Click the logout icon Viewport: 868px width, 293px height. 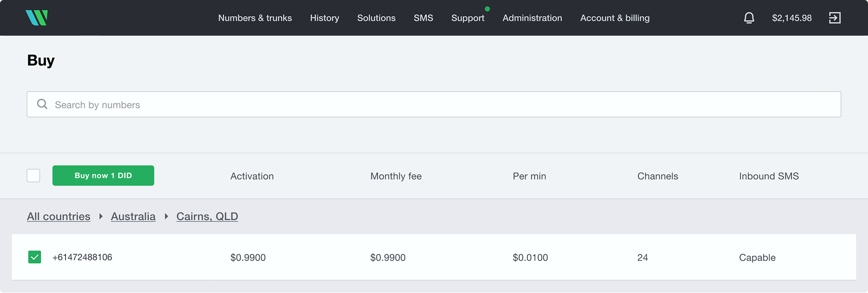(x=835, y=18)
